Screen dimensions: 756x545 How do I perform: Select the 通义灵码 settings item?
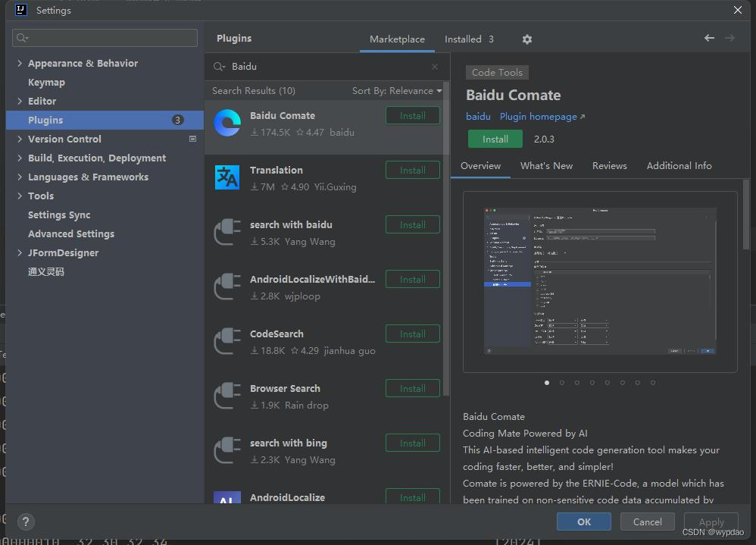105,271
